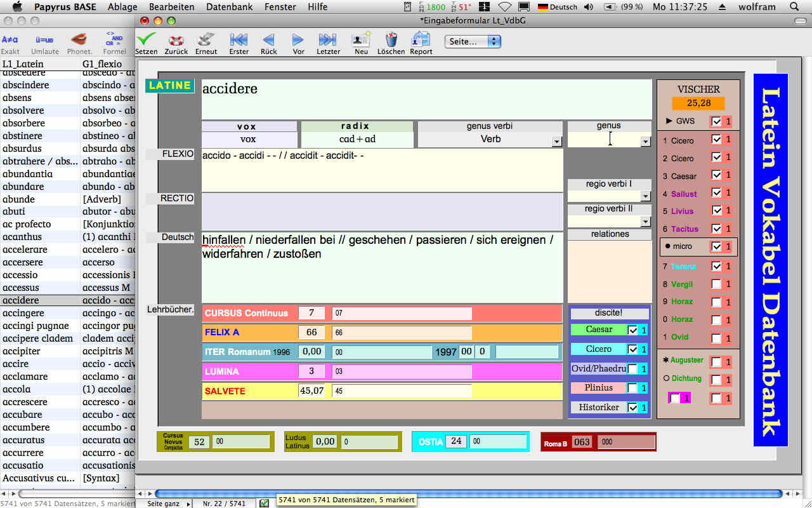Image resolution: width=812 pixels, height=508 pixels.
Task: Open the genus dropdown arrow
Action: click(x=646, y=142)
